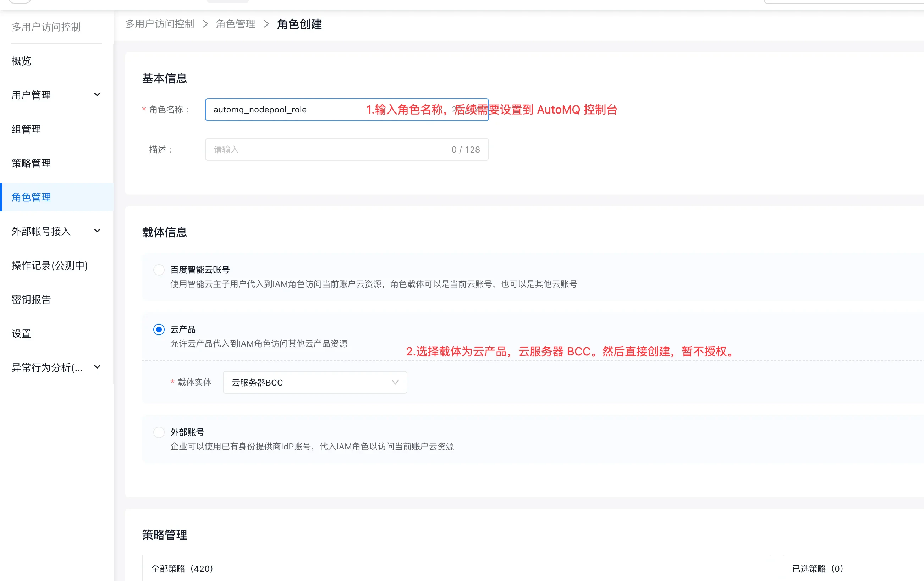Expand the 用户管理 sidebar chevron
The image size is (924, 581).
point(97,95)
